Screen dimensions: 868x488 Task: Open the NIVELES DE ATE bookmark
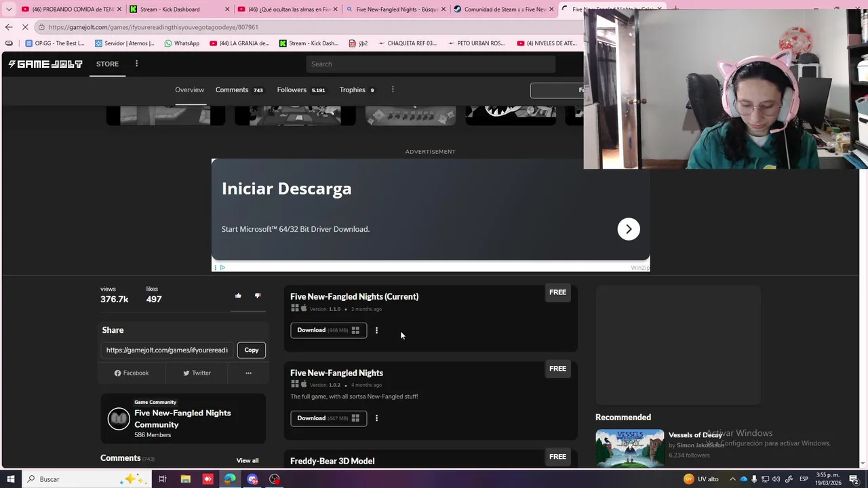547,43
